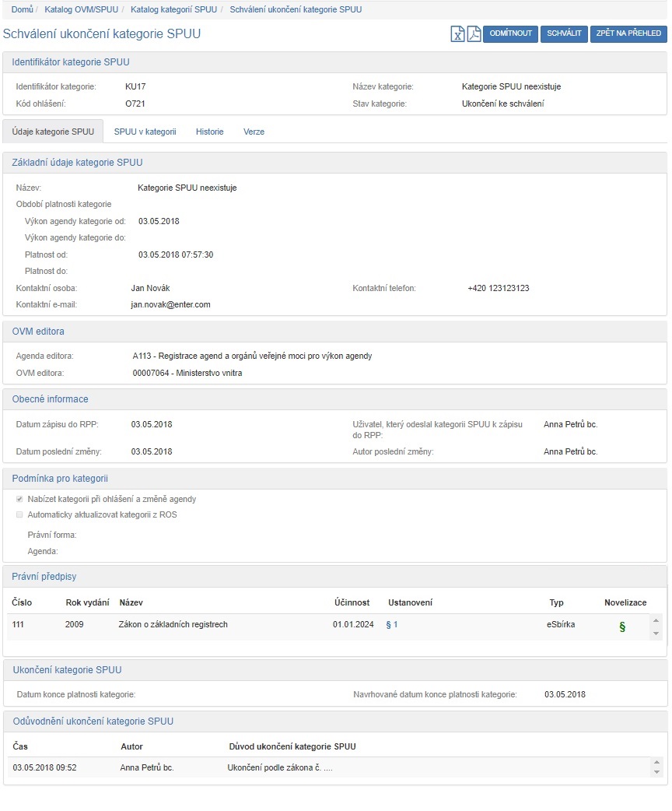The width and height of the screenshot is (672, 811).
Task: Select the 'Údaje kategorie SPUU' tab
Action: point(53,132)
